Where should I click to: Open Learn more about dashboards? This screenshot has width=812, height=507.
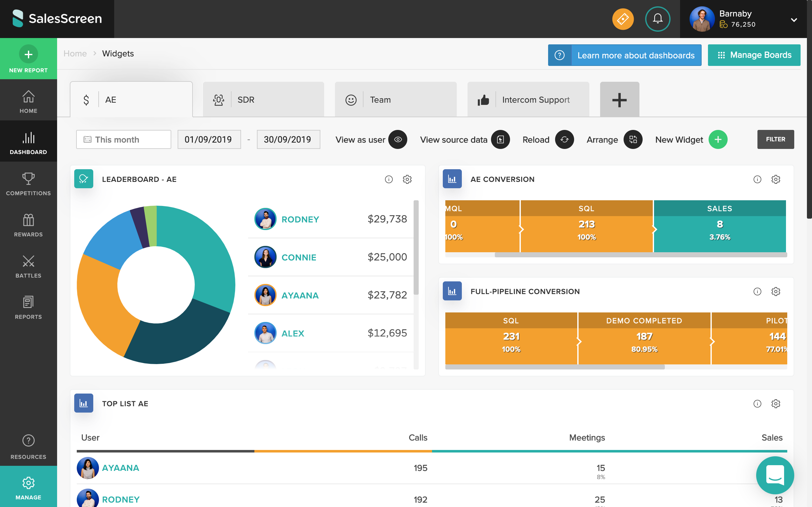click(x=635, y=55)
